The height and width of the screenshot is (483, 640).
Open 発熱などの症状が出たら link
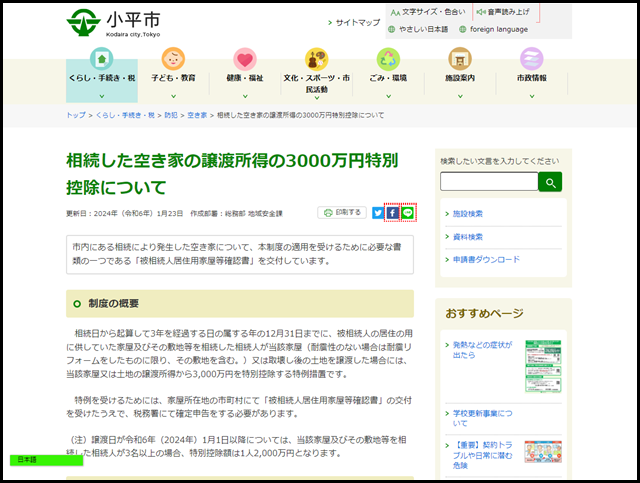click(482, 350)
